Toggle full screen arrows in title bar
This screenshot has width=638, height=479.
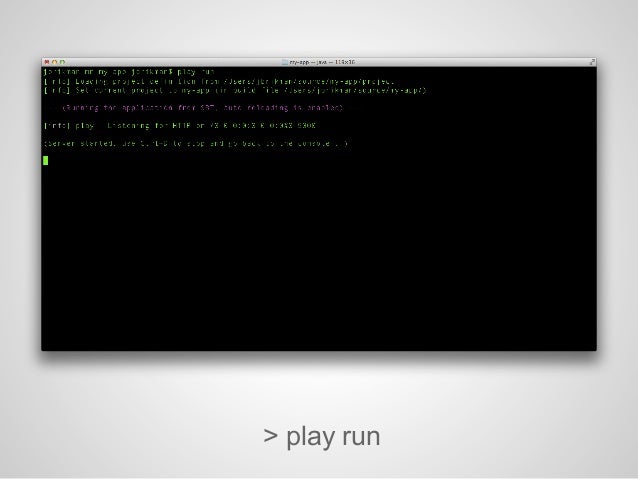tap(592, 62)
